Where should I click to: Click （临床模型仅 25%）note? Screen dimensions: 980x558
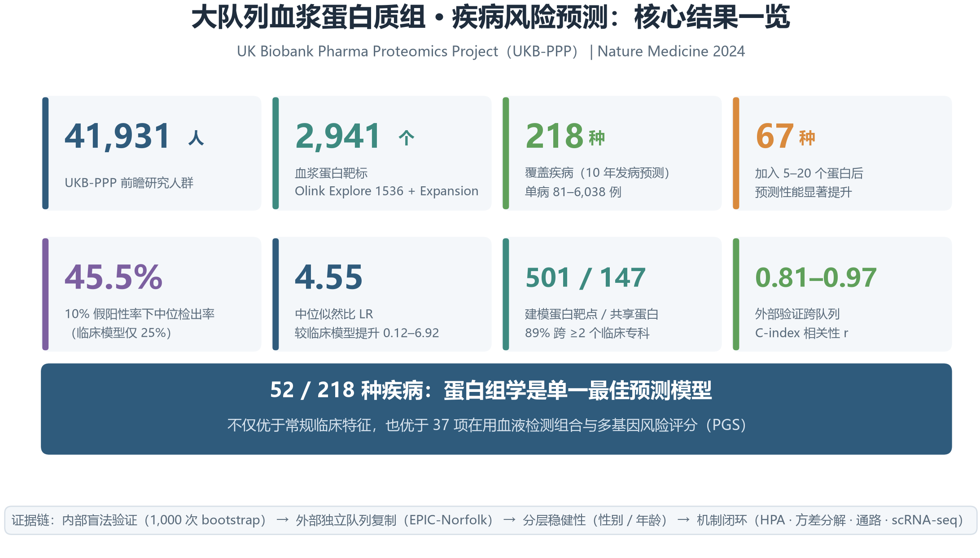click(119, 333)
